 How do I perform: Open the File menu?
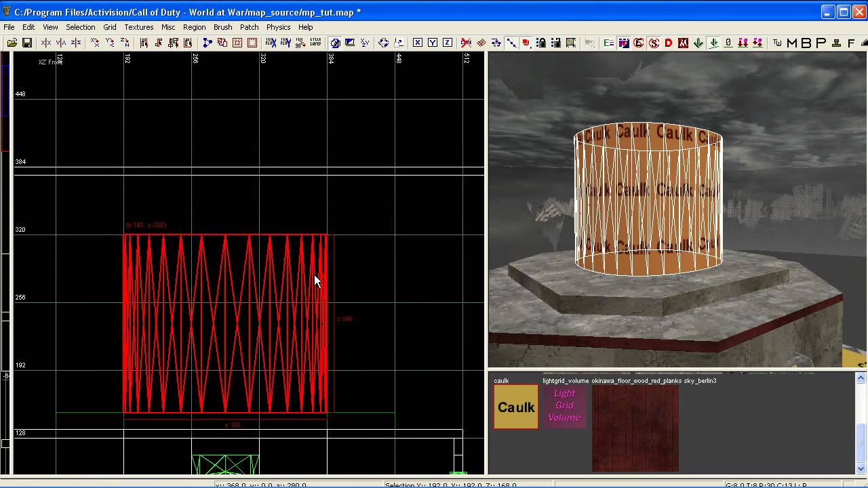click(9, 27)
